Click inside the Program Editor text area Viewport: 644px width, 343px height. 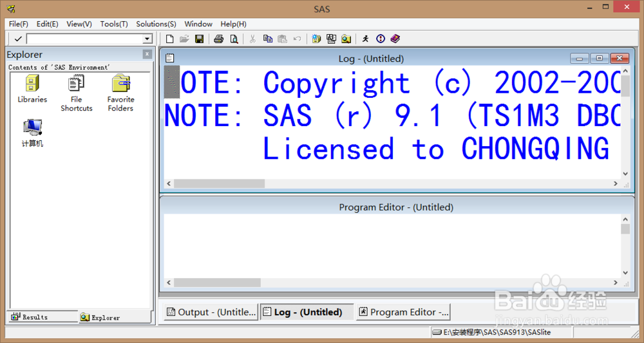point(392,245)
